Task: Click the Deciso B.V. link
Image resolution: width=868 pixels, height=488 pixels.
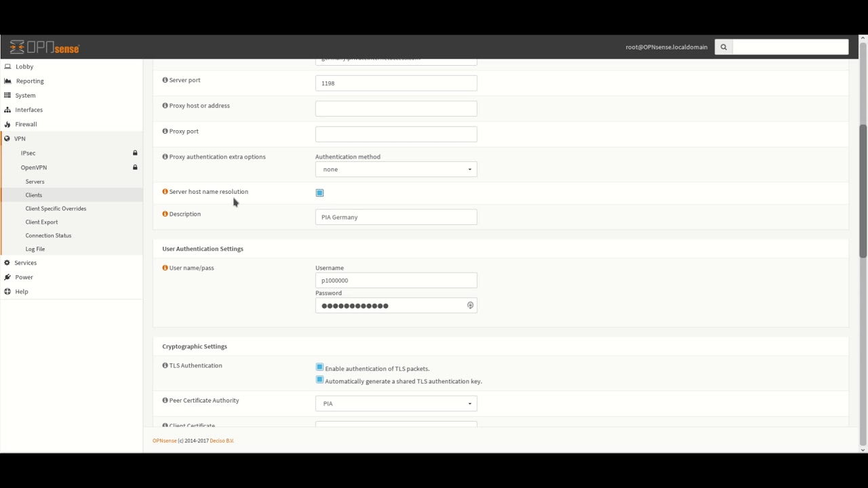Action: point(222,441)
